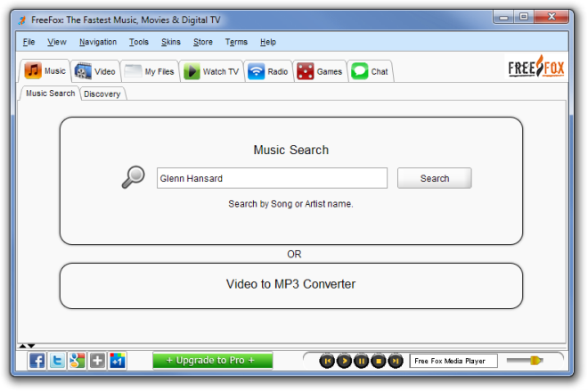Screen dimensions: 588x391
Task: Open the Terms menu
Action: click(x=236, y=42)
